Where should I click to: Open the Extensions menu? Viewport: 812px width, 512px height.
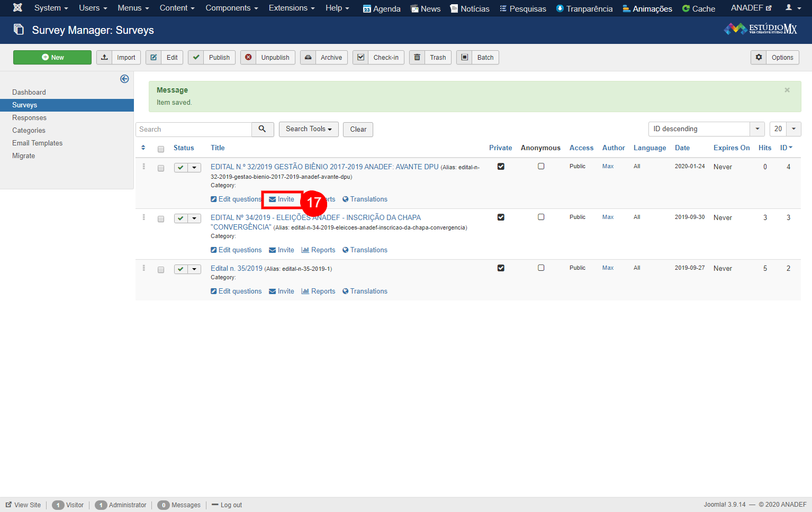[x=291, y=8]
